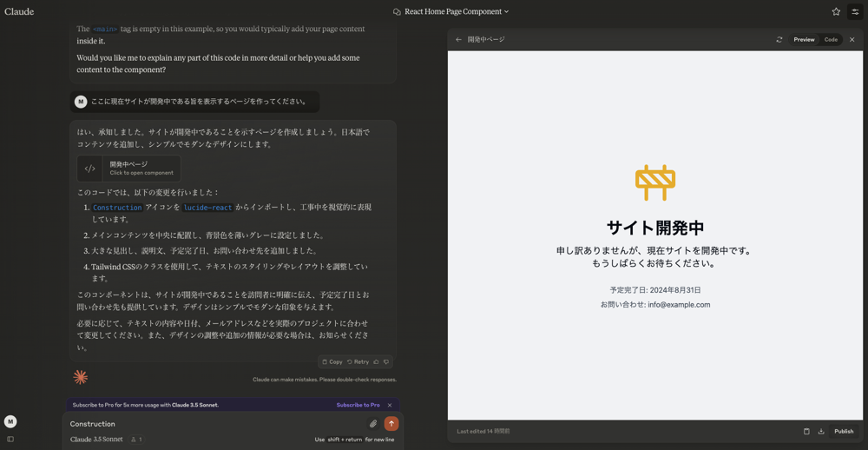Refresh the artifact preview

[x=779, y=40]
